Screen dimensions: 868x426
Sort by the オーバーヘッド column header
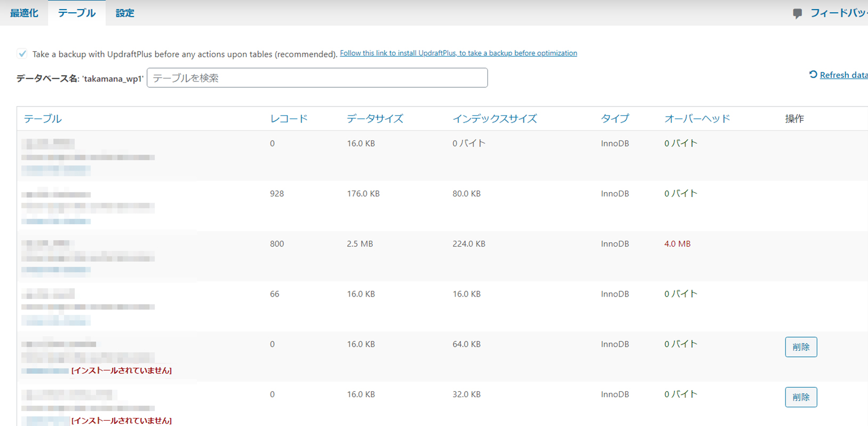pyautogui.click(x=697, y=119)
